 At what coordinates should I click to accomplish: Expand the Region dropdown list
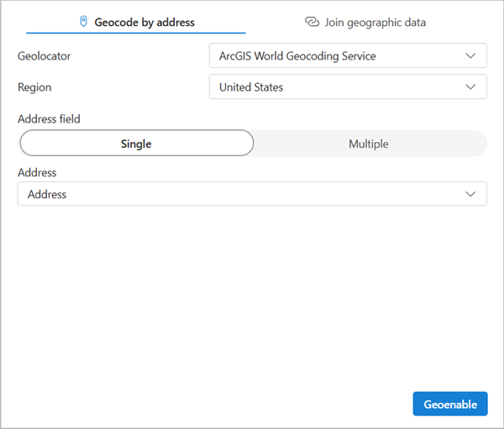(x=347, y=87)
